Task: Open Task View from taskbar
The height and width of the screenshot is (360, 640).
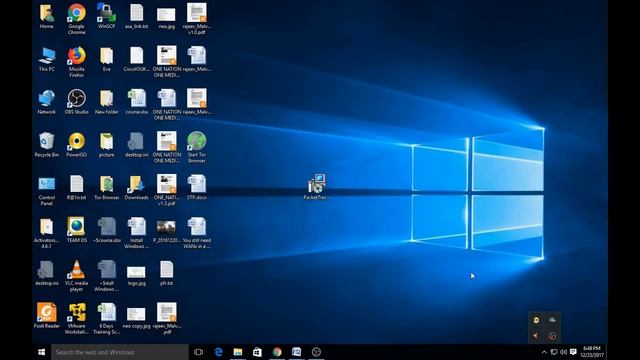Action: click(x=198, y=352)
